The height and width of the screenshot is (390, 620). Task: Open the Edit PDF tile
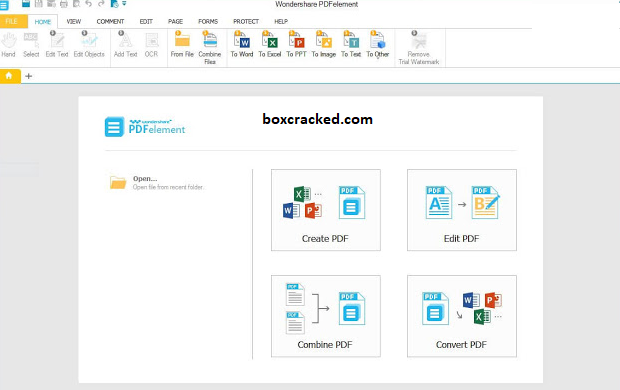coord(462,210)
